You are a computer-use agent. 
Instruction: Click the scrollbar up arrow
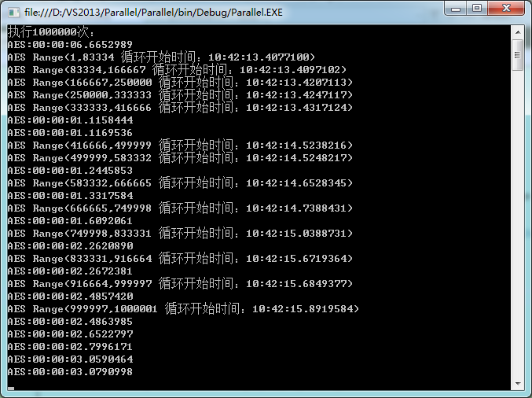tap(518, 32)
